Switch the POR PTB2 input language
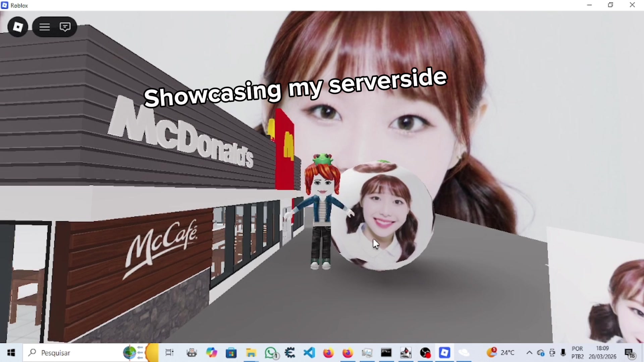Screen dimensions: 644x362 tap(577, 353)
